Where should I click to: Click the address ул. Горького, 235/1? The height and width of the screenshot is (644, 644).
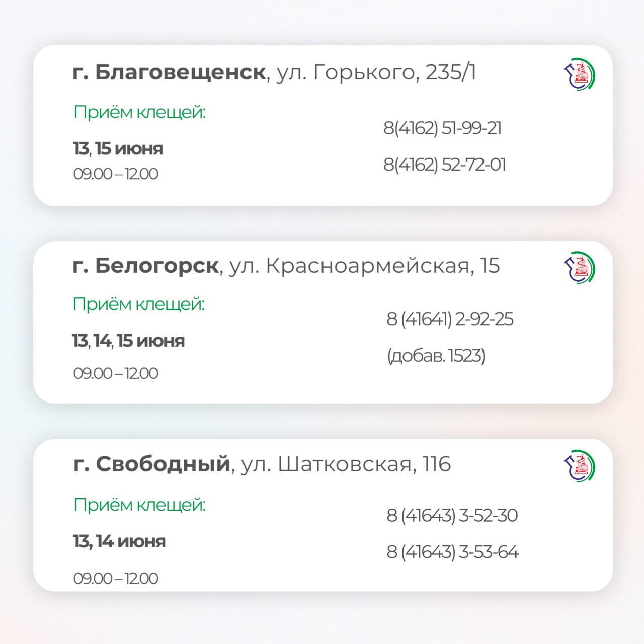(x=376, y=72)
